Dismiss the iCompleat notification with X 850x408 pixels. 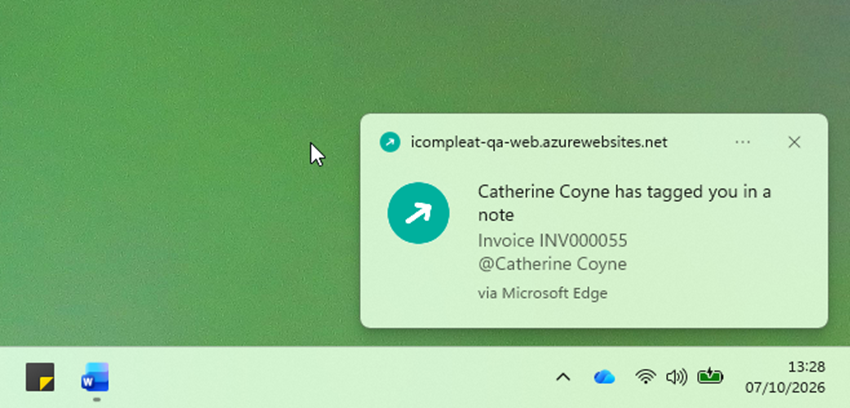tap(794, 143)
